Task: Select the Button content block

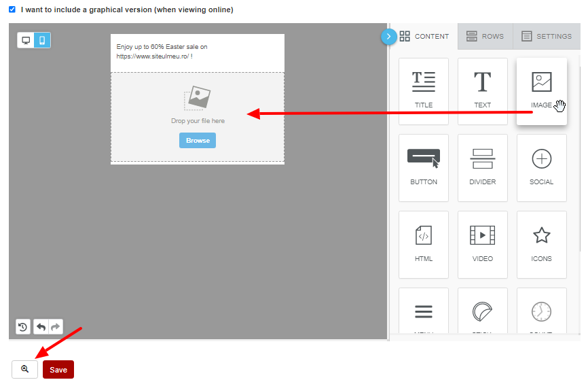Action: pos(424,168)
